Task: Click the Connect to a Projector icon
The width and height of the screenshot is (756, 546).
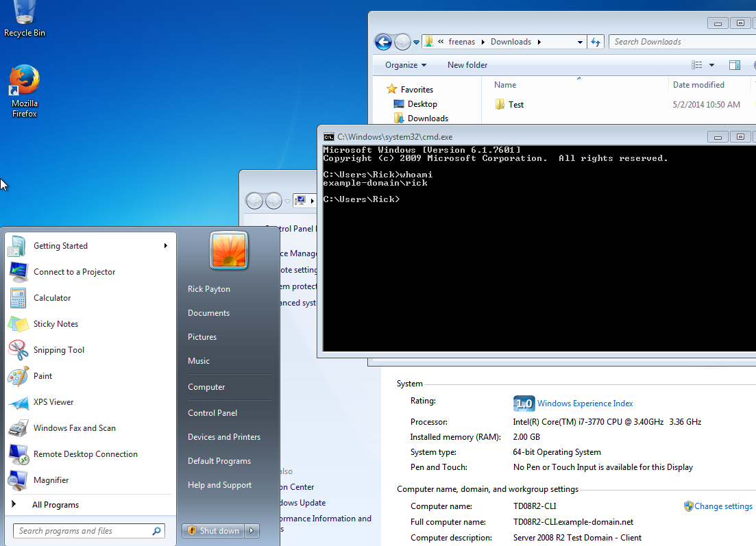Action: tap(19, 272)
